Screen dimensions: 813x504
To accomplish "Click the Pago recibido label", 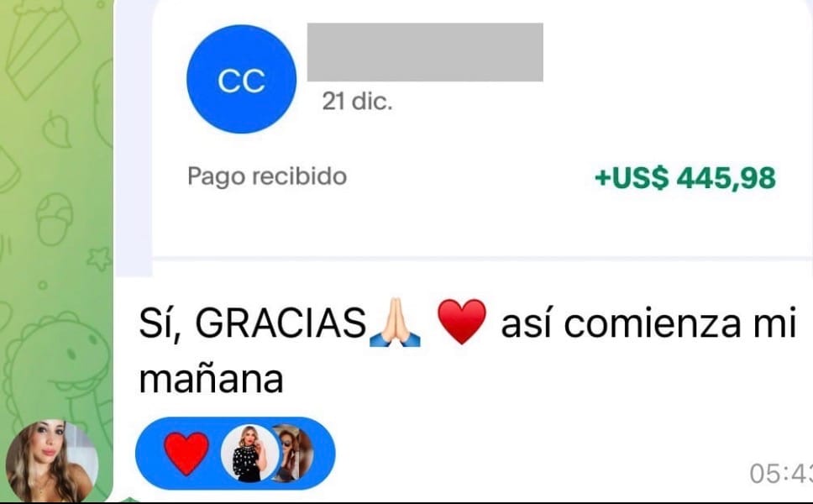I will (x=267, y=176).
